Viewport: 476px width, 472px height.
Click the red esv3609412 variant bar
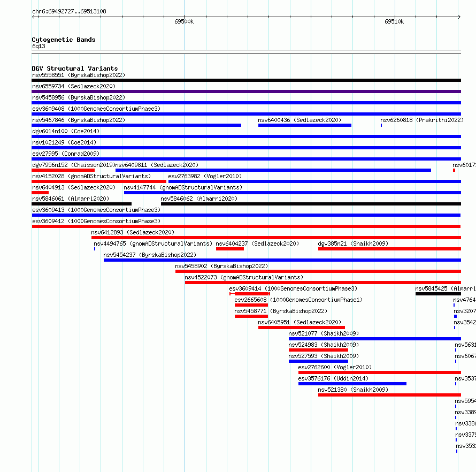246,226
